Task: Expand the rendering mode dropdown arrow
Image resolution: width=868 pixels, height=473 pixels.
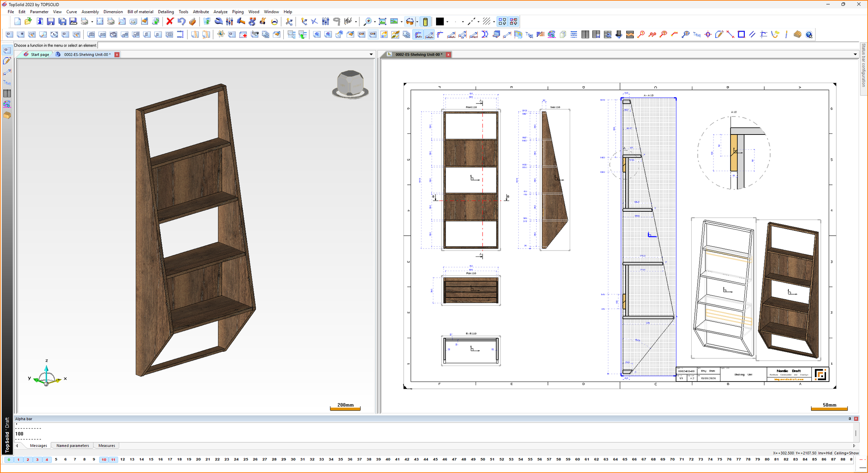Action: coord(417,22)
